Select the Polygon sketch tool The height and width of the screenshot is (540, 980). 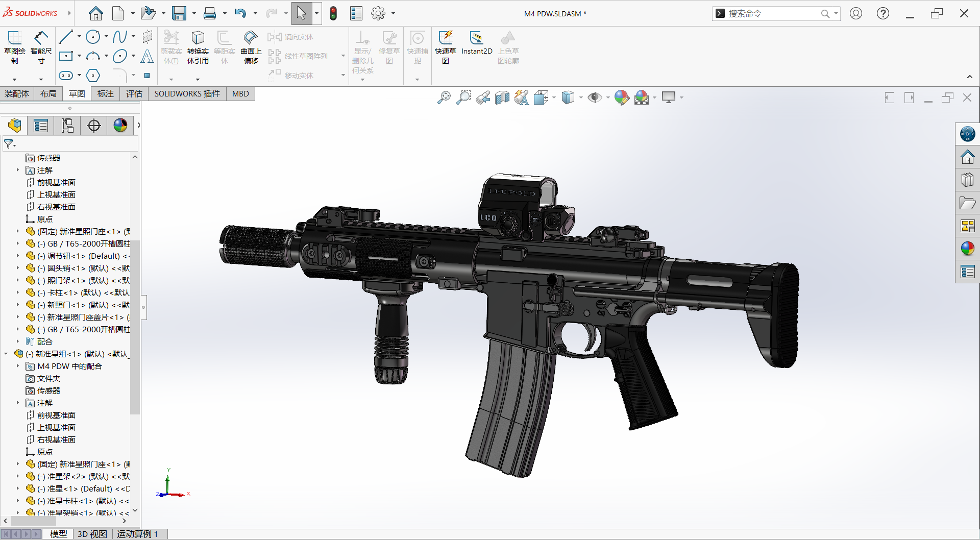tap(93, 76)
